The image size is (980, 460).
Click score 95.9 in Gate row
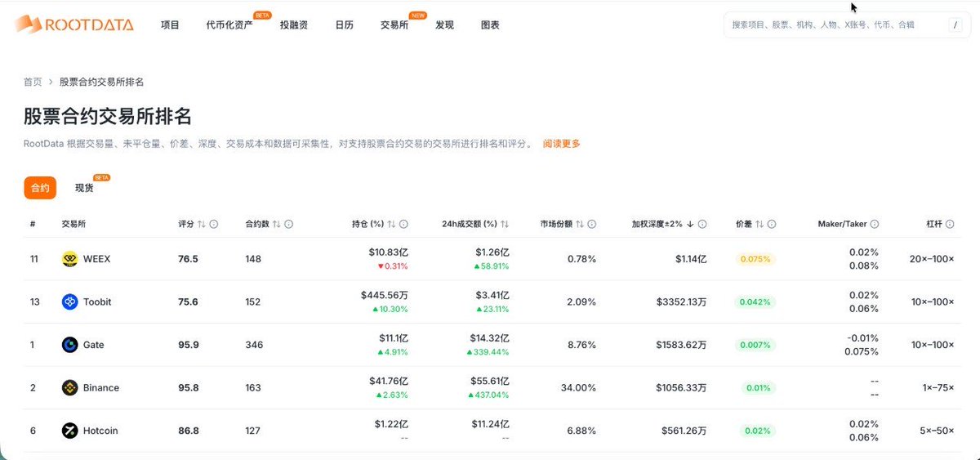(x=188, y=345)
